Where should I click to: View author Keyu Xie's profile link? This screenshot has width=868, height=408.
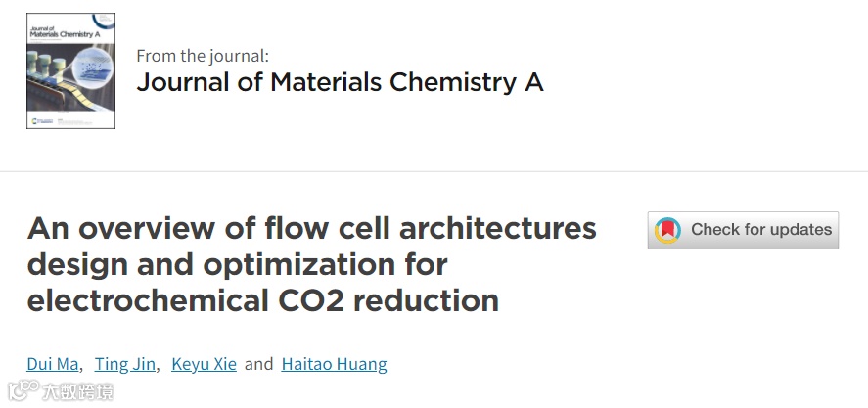point(204,364)
